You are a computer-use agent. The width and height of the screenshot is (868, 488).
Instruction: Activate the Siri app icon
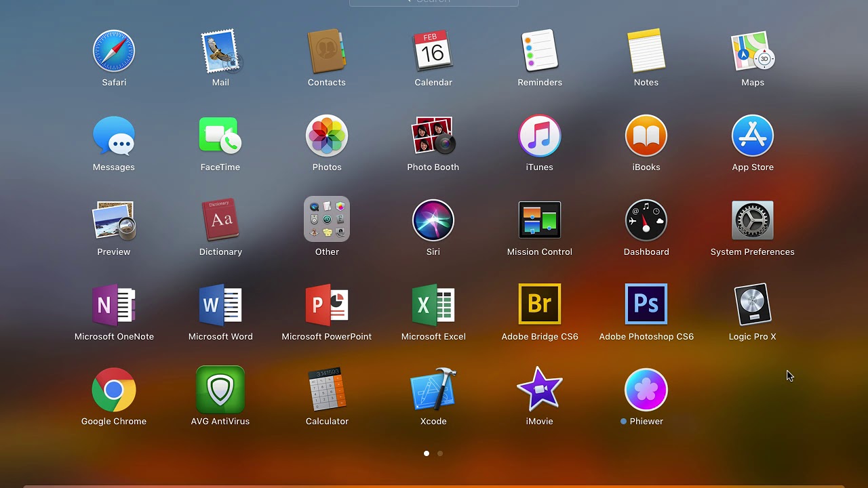point(433,220)
